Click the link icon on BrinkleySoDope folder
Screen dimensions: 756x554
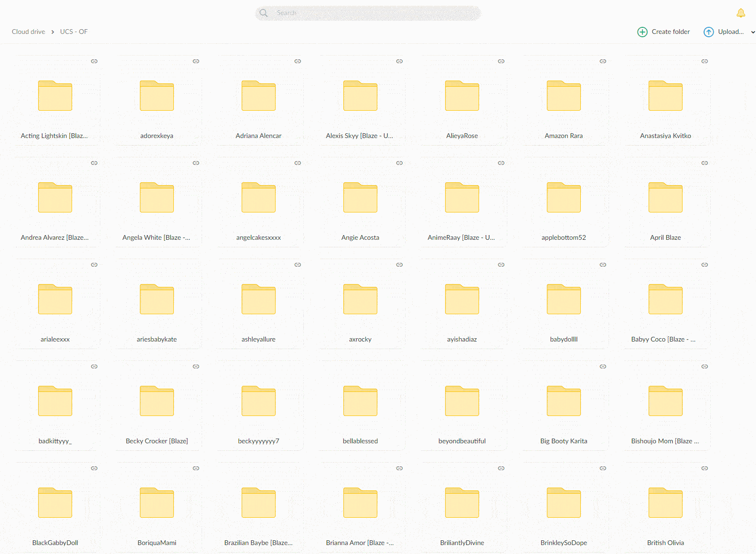pyautogui.click(x=603, y=468)
